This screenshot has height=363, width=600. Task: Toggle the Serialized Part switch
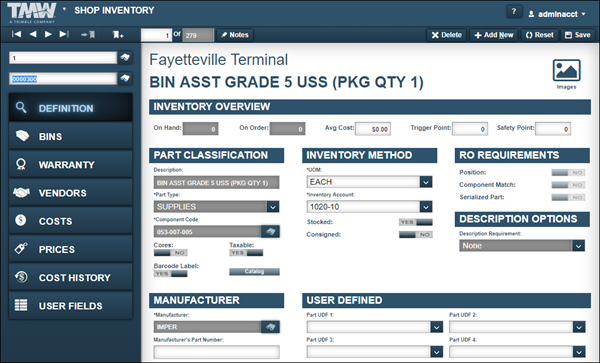click(568, 197)
